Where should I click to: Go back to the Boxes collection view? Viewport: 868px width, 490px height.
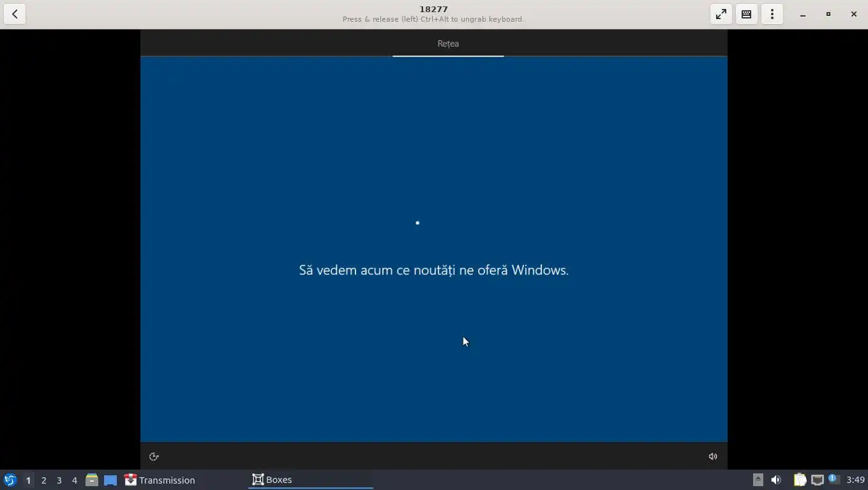pos(14,14)
